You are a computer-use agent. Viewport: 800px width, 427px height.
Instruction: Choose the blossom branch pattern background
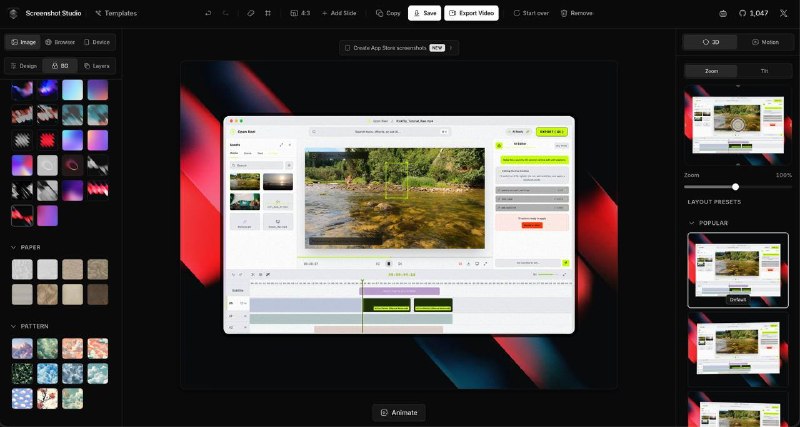(x=47, y=399)
